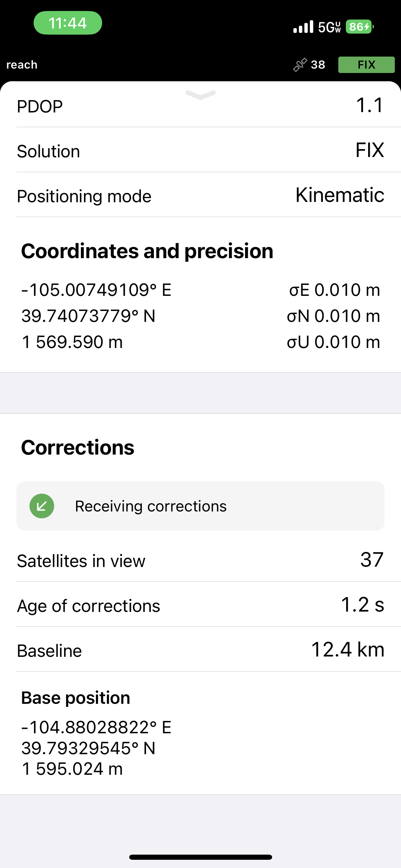Select the Solution FIX row
The width and height of the screenshot is (401, 868).
pyautogui.click(x=200, y=151)
